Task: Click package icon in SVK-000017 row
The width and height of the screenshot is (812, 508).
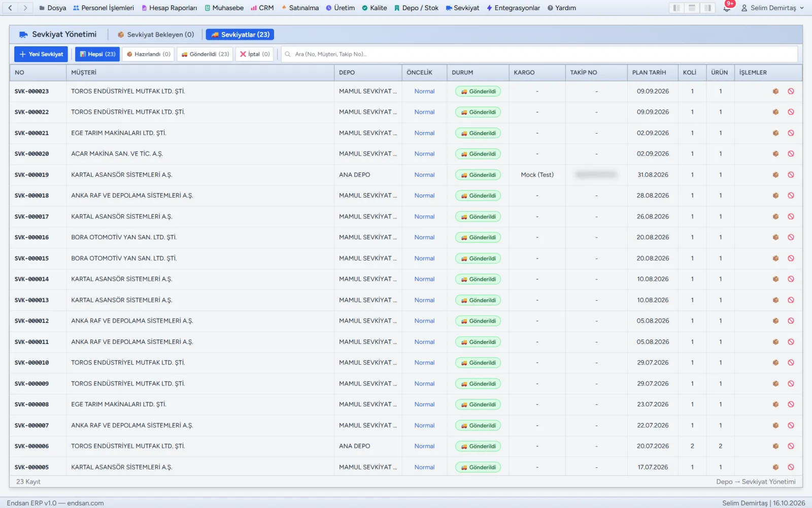Action: tap(775, 216)
